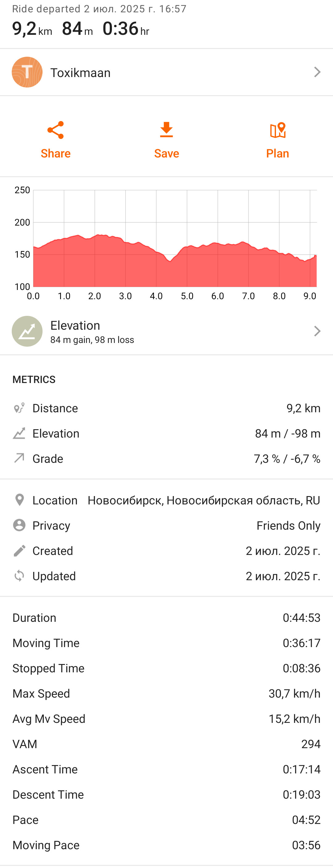Tap the Grade arrow icon
The image size is (333, 868).
(x=19, y=458)
